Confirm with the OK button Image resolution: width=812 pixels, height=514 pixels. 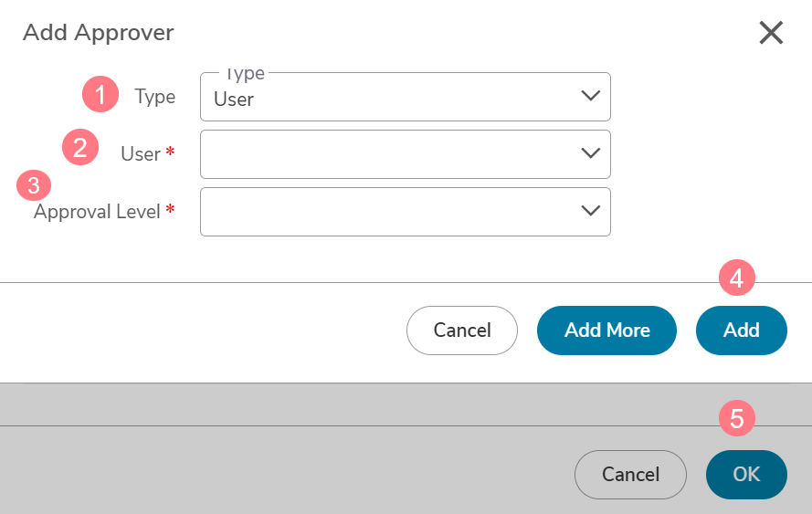746,475
